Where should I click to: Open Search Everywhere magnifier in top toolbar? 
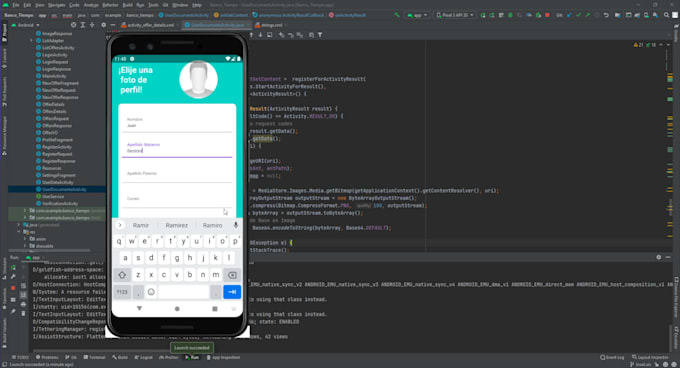click(x=666, y=15)
